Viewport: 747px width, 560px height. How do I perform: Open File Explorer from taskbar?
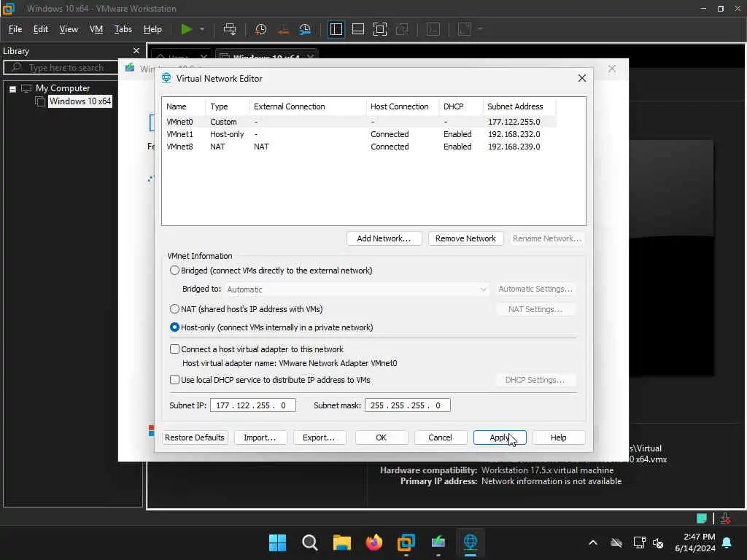click(342, 542)
